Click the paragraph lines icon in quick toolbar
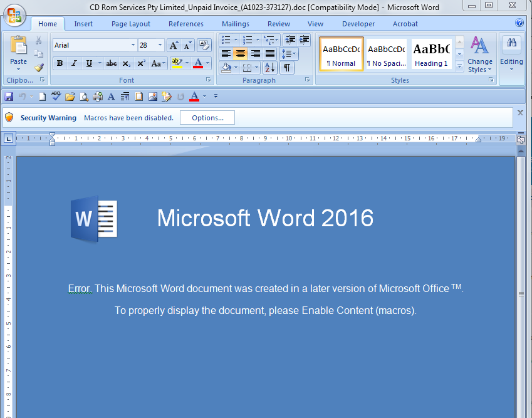 [x=125, y=97]
